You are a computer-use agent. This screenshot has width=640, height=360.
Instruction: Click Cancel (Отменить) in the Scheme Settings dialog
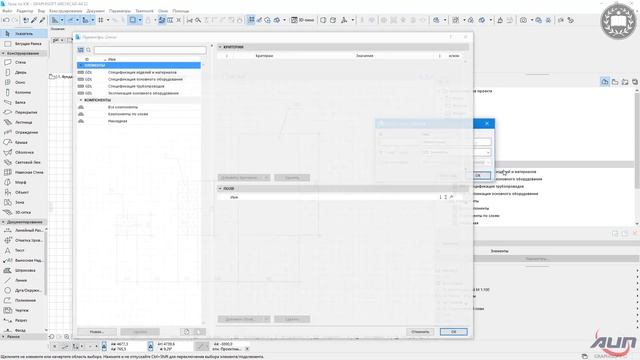pyautogui.click(x=420, y=332)
